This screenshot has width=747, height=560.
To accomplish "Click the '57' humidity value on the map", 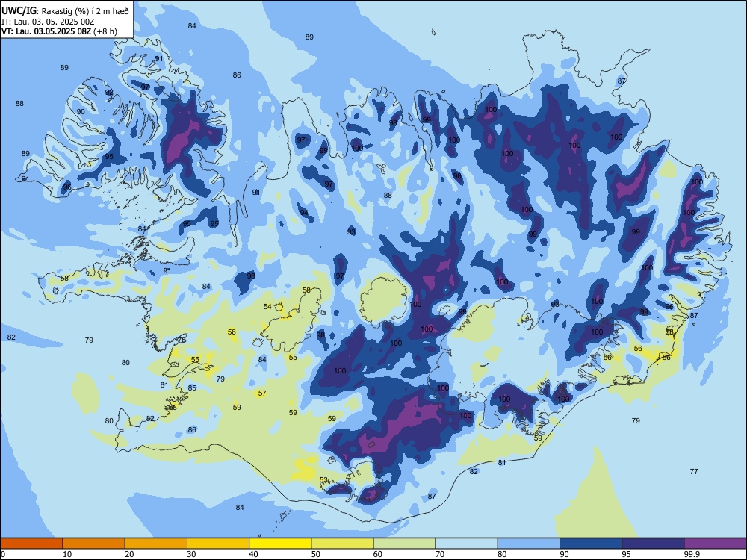I will click(x=262, y=393).
